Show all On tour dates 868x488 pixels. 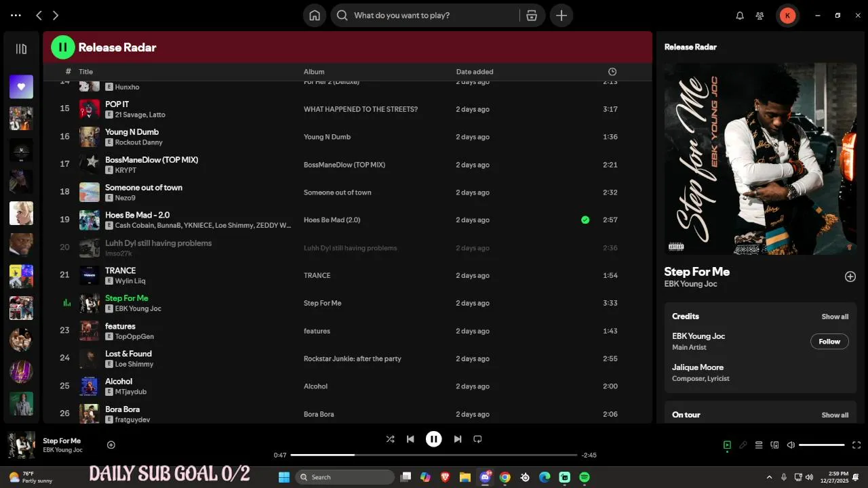coord(835,415)
